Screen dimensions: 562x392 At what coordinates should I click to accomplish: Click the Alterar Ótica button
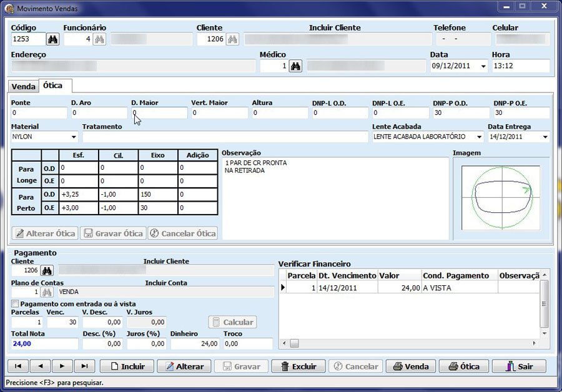[x=45, y=233]
